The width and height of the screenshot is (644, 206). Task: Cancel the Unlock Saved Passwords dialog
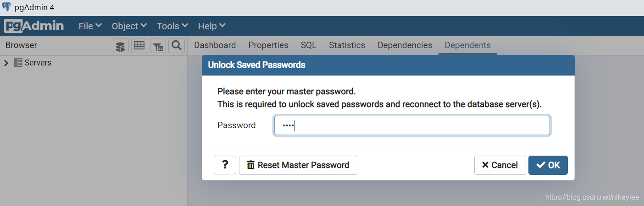click(x=500, y=165)
